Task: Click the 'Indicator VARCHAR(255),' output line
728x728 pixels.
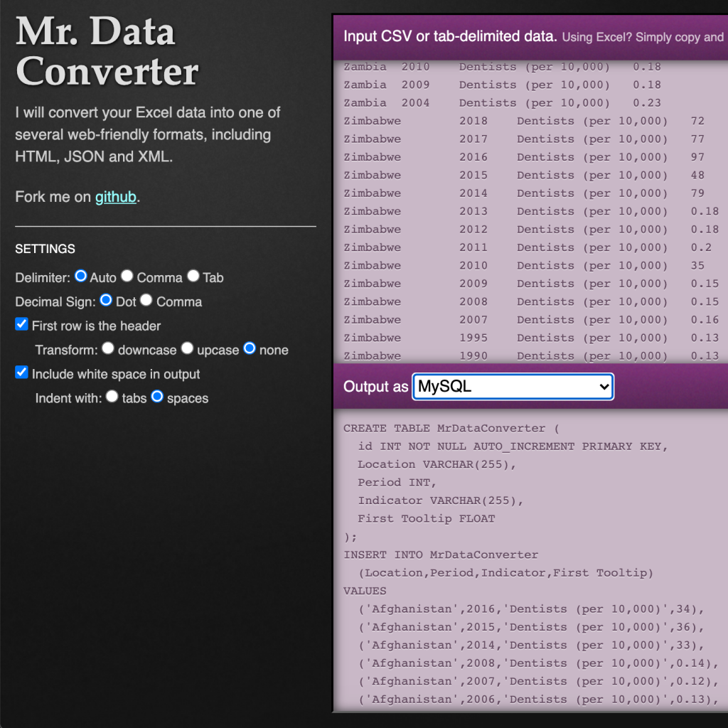Action: point(441,501)
